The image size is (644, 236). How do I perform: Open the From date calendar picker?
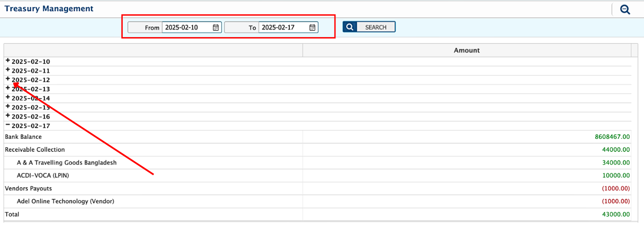(216, 27)
